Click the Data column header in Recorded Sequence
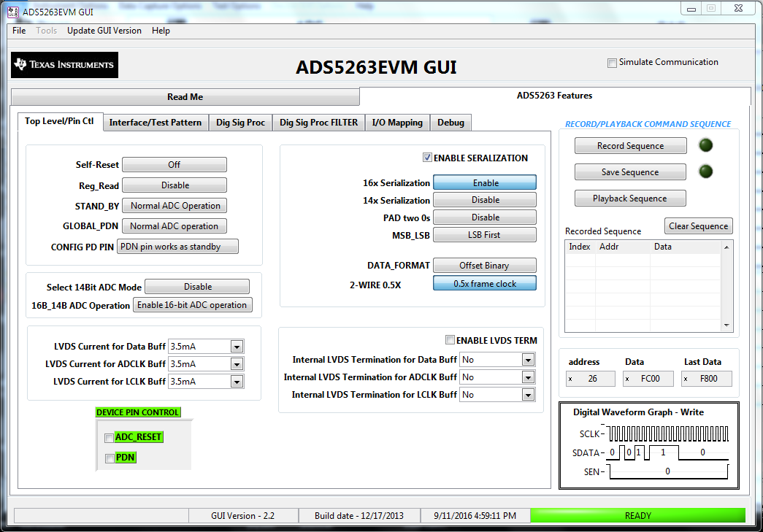The image size is (763, 532). click(x=686, y=247)
